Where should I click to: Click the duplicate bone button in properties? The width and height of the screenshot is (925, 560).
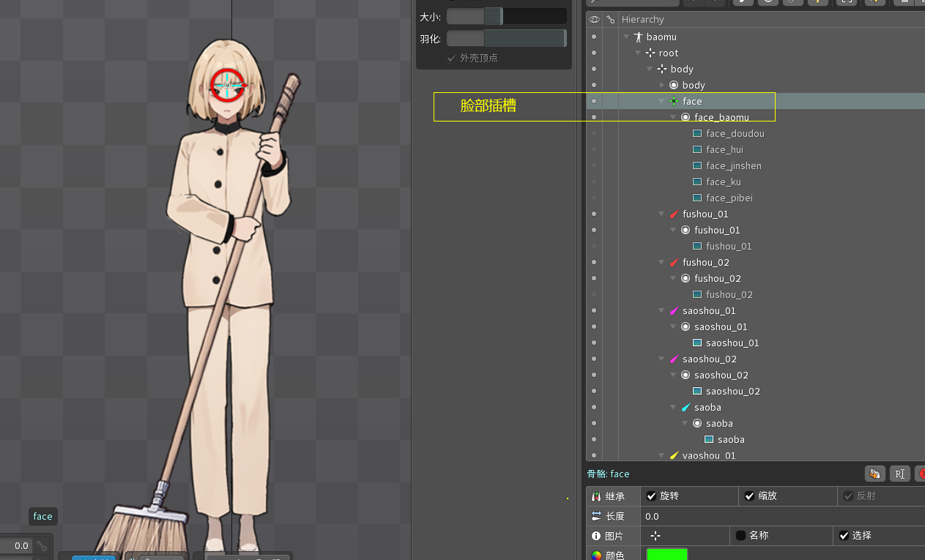click(874, 474)
